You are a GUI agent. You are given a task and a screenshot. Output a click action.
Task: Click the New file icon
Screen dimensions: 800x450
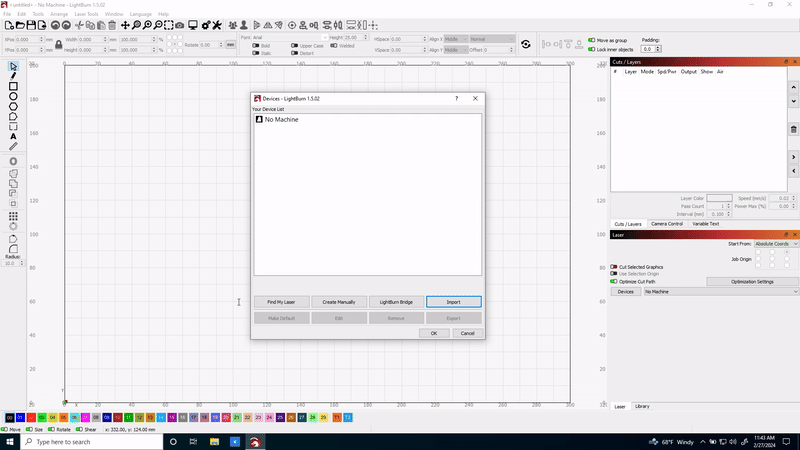[9, 25]
